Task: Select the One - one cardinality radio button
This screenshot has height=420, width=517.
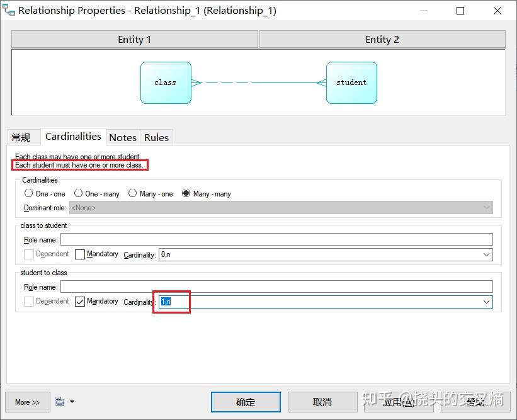Action: (28, 193)
